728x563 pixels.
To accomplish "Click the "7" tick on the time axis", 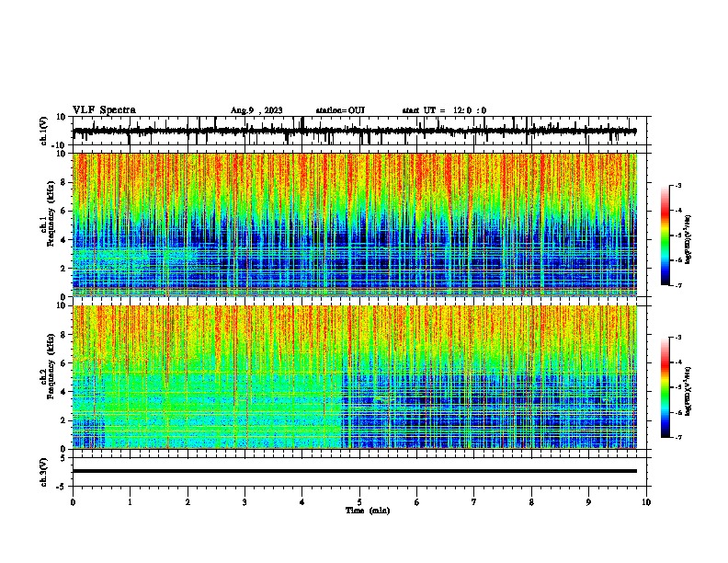I will 474,502.
